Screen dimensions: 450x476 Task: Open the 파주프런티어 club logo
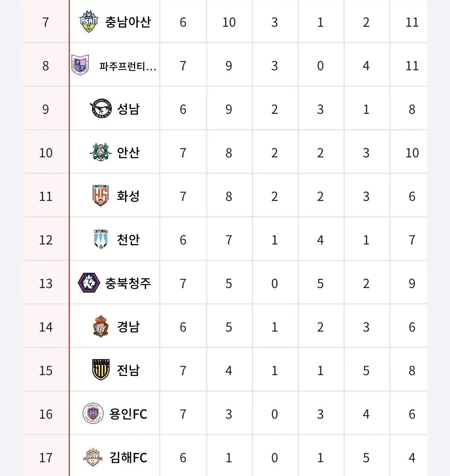(x=80, y=65)
